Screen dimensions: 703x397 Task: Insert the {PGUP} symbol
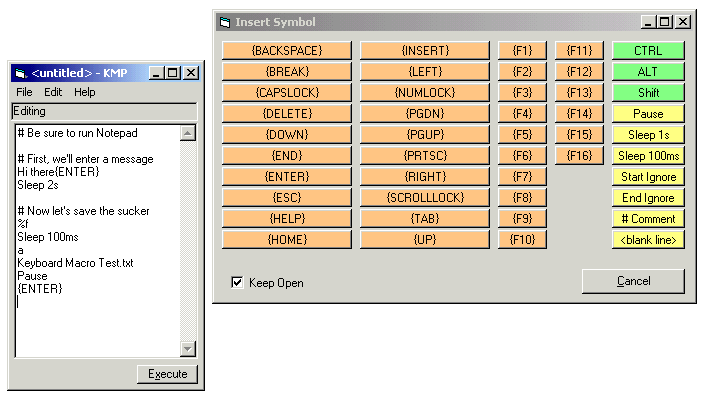(425, 135)
